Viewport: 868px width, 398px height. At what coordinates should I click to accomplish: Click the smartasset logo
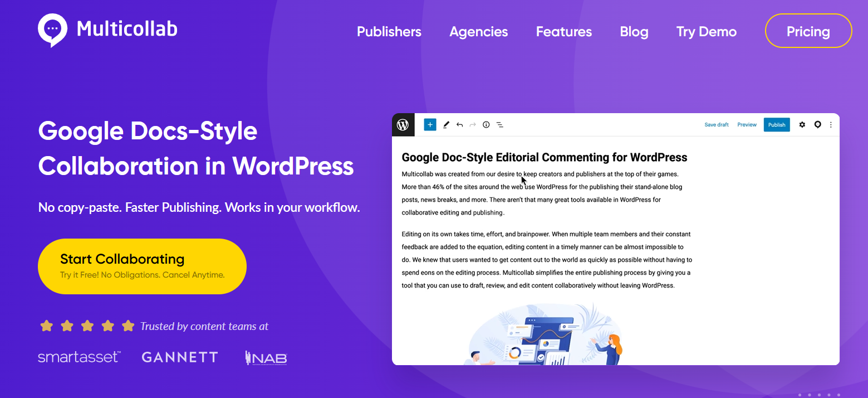pyautogui.click(x=79, y=357)
